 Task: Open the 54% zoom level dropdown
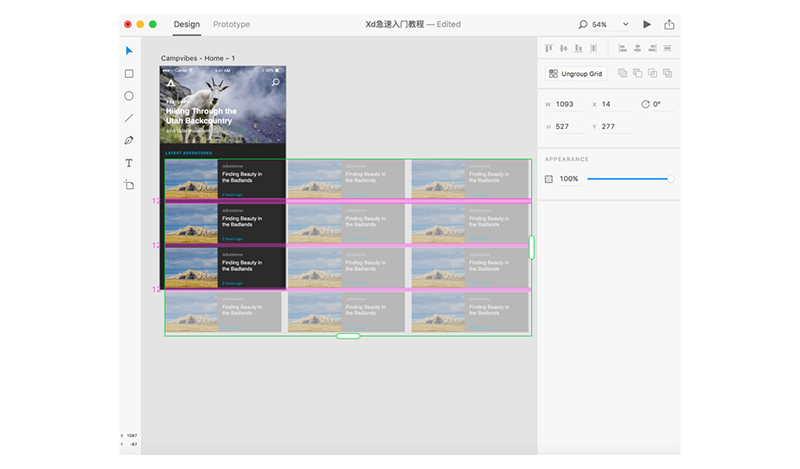coord(626,24)
